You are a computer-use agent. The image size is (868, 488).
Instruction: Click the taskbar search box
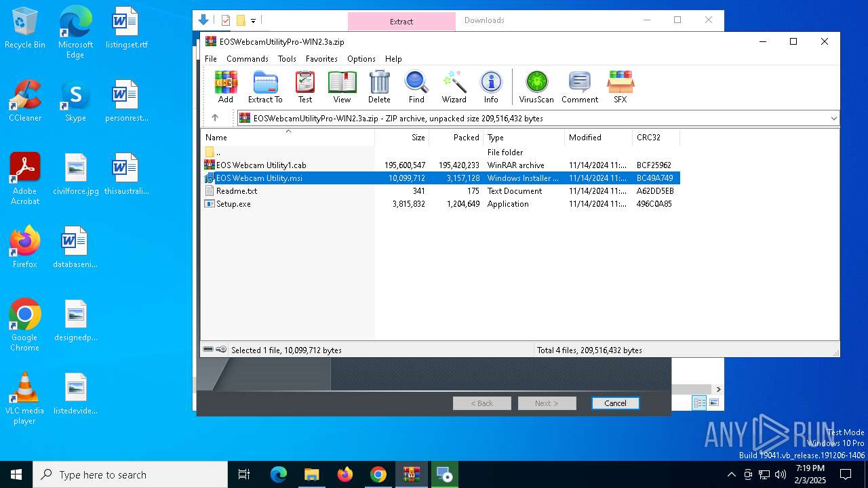click(130, 474)
